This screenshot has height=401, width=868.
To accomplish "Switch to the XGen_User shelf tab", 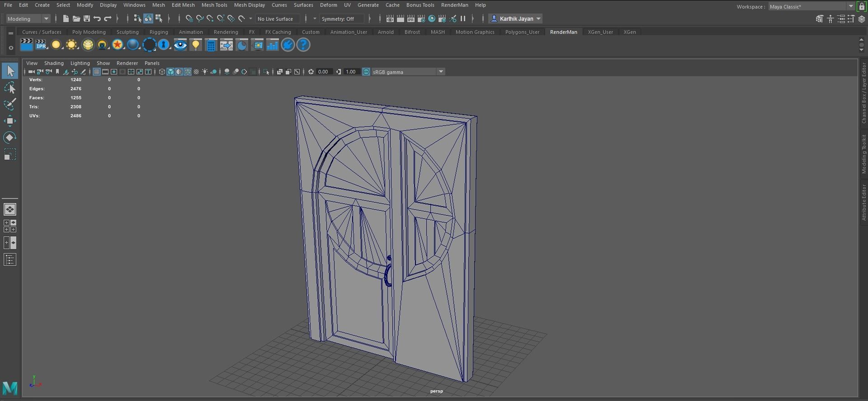I will point(600,32).
